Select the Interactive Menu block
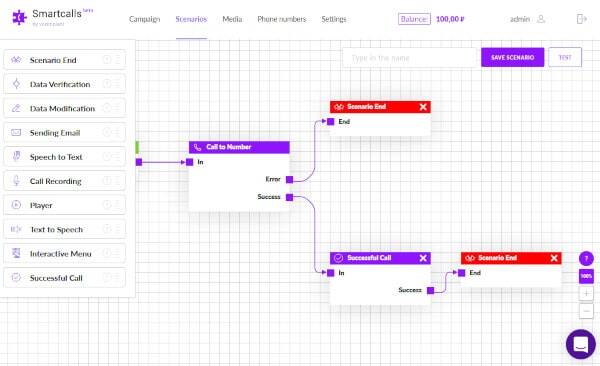 65,253
